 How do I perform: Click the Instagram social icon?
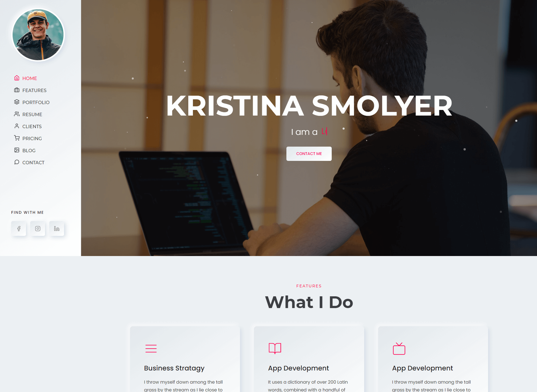[37, 229]
